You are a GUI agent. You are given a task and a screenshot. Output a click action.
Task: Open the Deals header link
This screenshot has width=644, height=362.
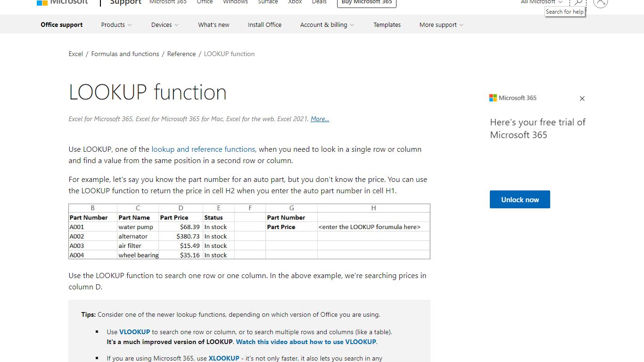coord(319,2)
